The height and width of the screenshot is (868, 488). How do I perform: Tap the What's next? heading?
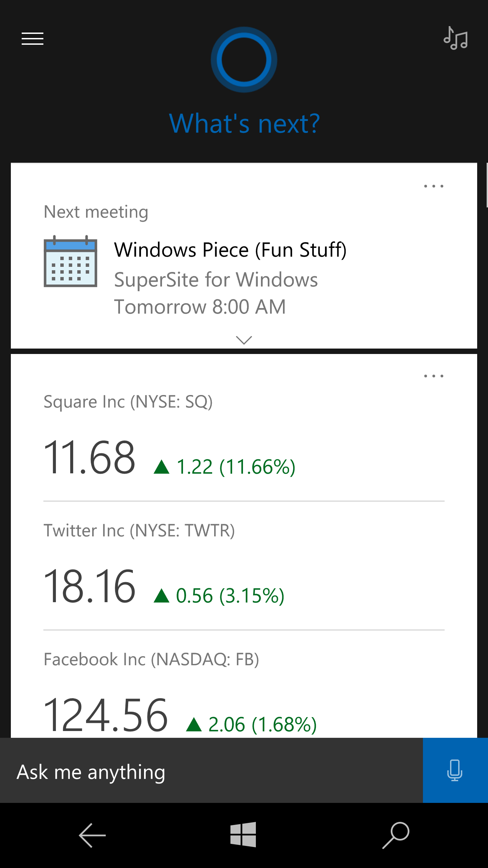click(244, 123)
